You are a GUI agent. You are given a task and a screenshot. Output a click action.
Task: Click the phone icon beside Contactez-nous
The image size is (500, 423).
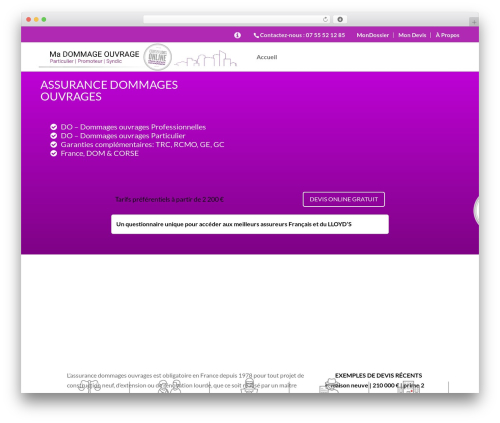(x=256, y=35)
